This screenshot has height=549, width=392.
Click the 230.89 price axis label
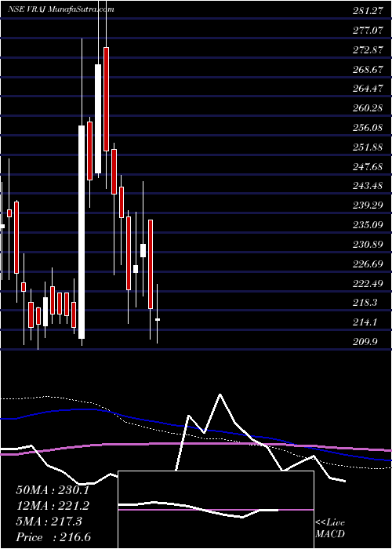tap(367, 245)
